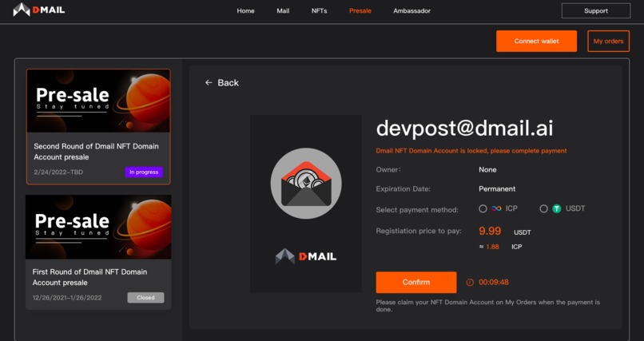The image size is (644, 341).
Task: Select USDT payment radio button
Action: click(x=543, y=208)
